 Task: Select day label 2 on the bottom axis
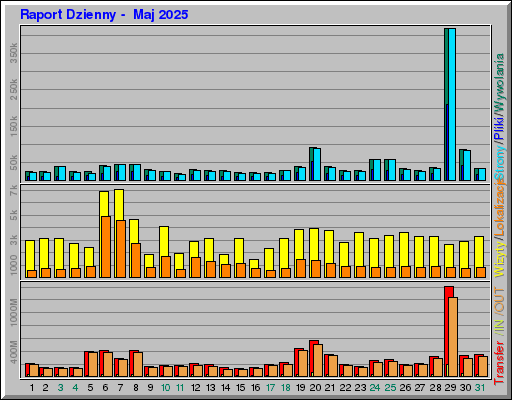(46, 388)
